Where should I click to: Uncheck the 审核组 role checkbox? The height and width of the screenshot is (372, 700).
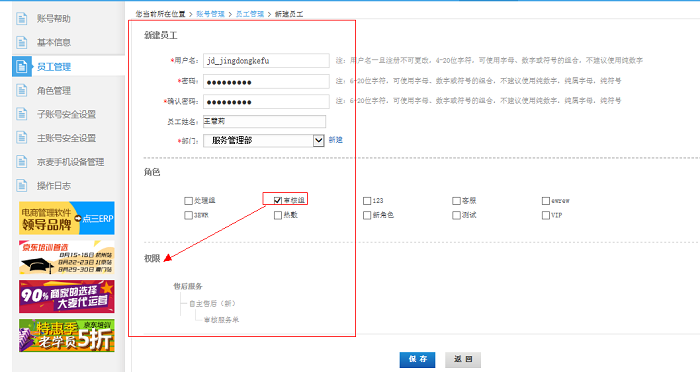pos(278,201)
